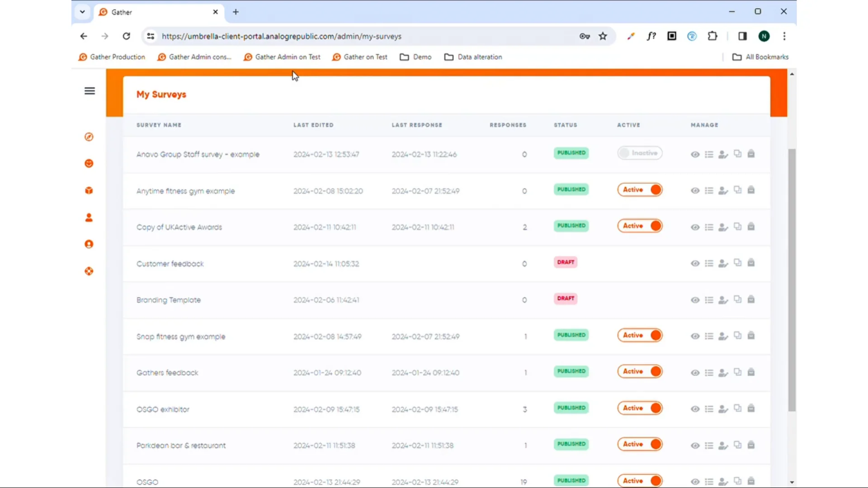This screenshot has width=868, height=488.
Task: Deactivate the Anytime fitness gym example survey
Action: coord(640,190)
